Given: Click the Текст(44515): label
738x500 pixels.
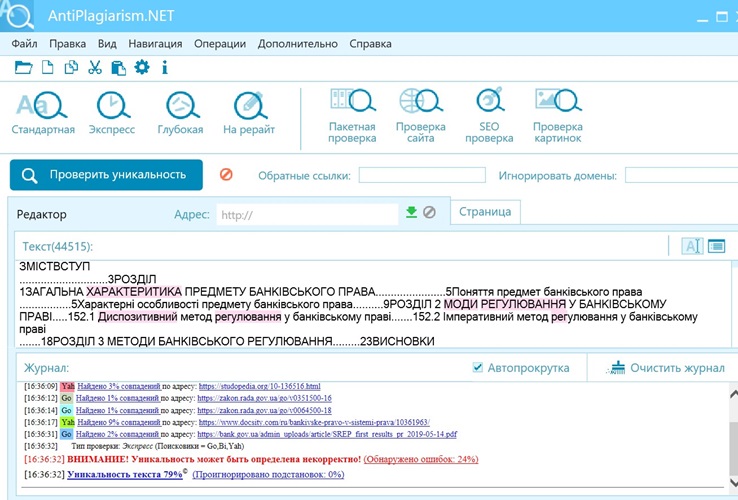Looking at the screenshot, I should pyautogui.click(x=57, y=246).
